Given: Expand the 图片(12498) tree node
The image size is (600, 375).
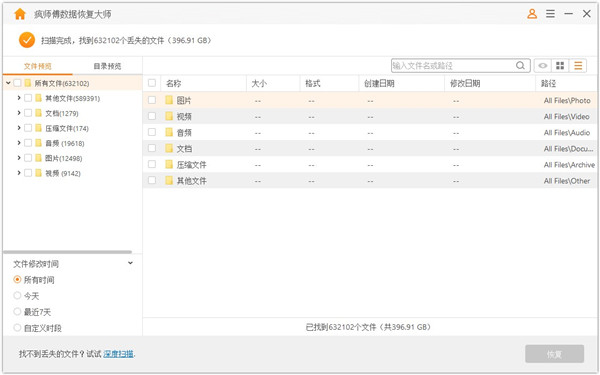Looking at the screenshot, I should point(19,158).
